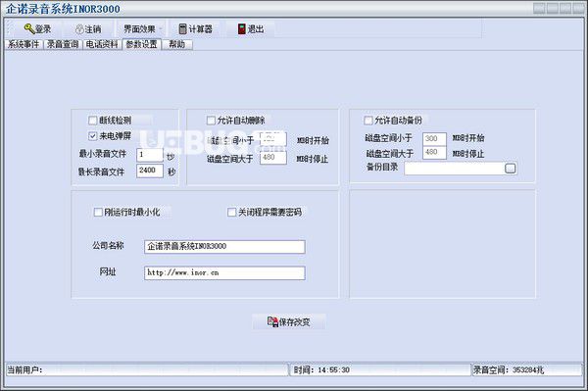Switch to the 系统事件 tab
This screenshot has width=588, height=391.
point(24,44)
